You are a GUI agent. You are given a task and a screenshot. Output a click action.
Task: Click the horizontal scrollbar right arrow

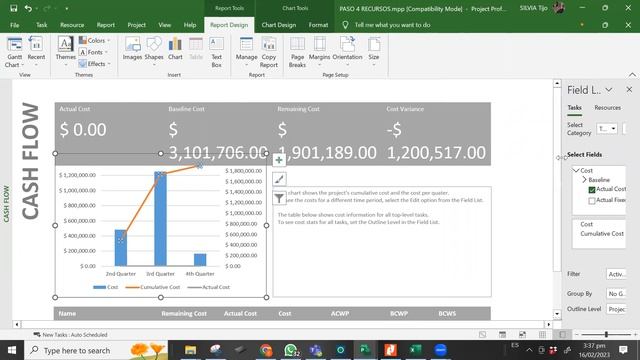549,324
